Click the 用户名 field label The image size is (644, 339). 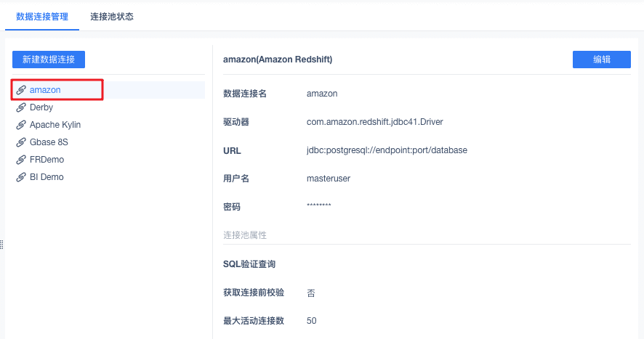click(x=236, y=179)
